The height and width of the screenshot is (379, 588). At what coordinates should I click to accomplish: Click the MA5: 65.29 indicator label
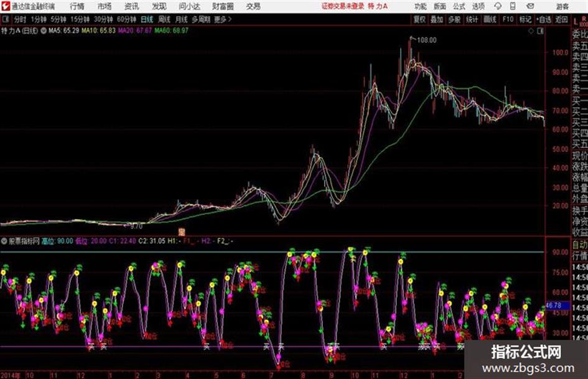(63, 30)
